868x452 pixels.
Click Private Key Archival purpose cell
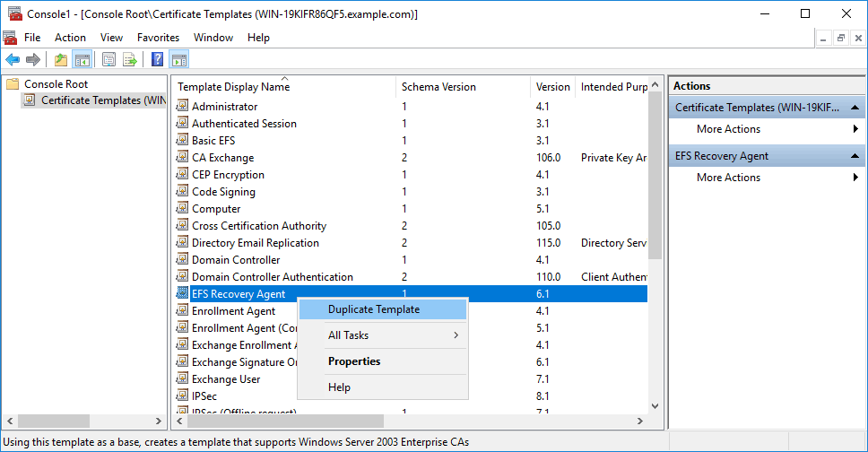point(613,157)
